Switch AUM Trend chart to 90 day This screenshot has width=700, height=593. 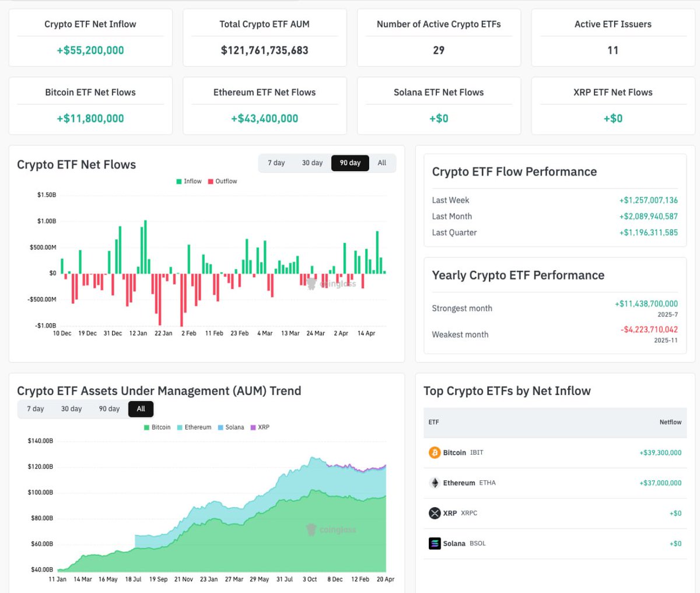109,409
